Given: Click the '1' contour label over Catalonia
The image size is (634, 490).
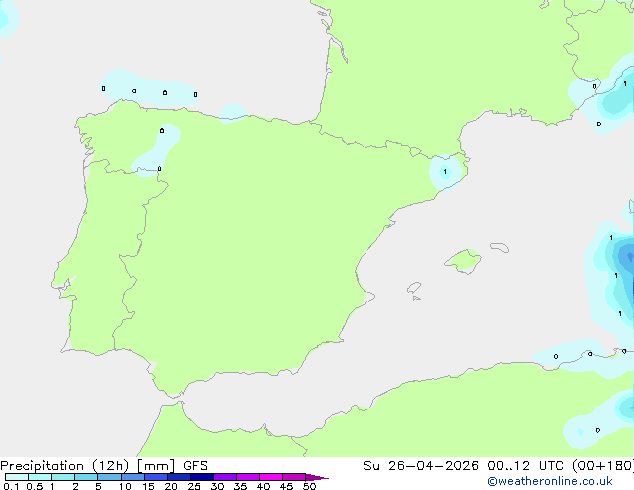Looking at the screenshot, I should pyautogui.click(x=445, y=172).
